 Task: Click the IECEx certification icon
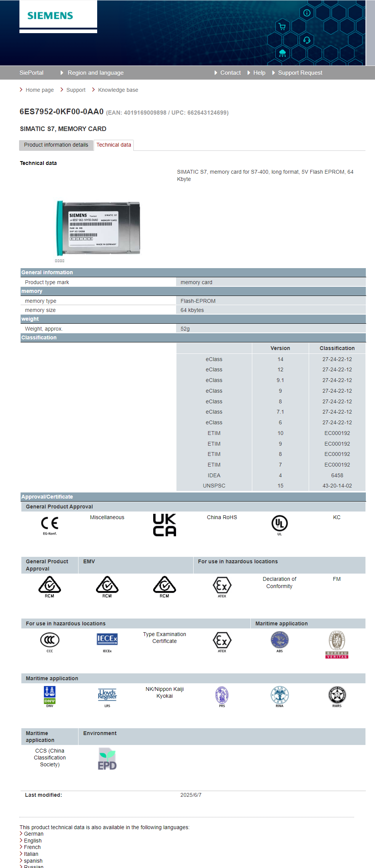pyautogui.click(x=107, y=640)
